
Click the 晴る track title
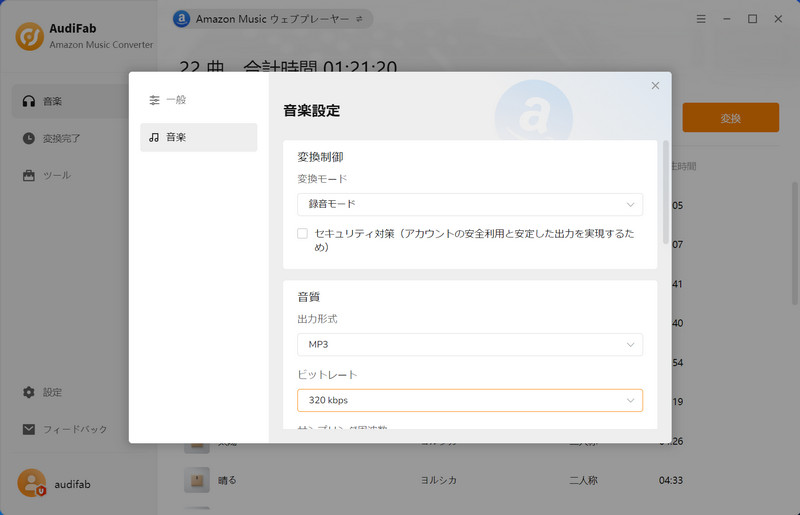click(227, 480)
